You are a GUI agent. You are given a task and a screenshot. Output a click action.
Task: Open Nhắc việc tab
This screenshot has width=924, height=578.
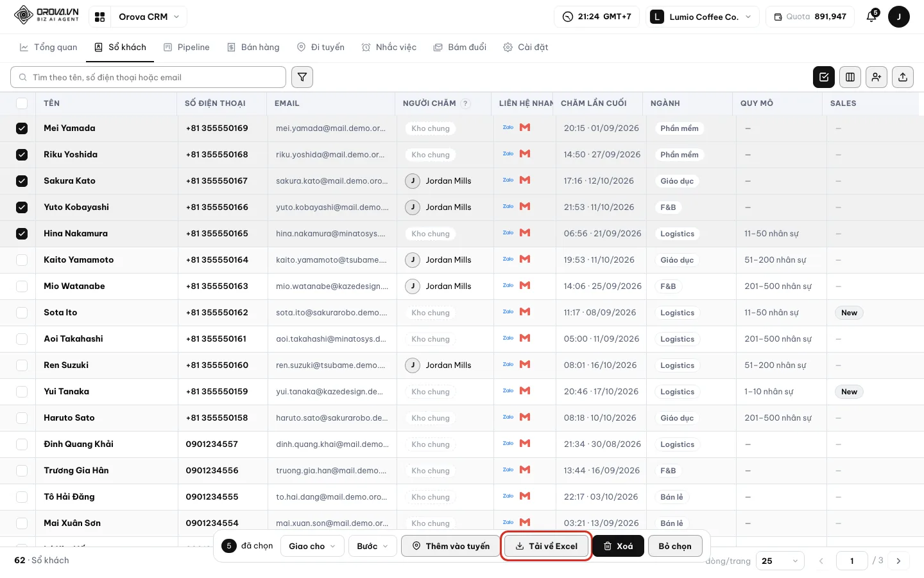pos(389,47)
